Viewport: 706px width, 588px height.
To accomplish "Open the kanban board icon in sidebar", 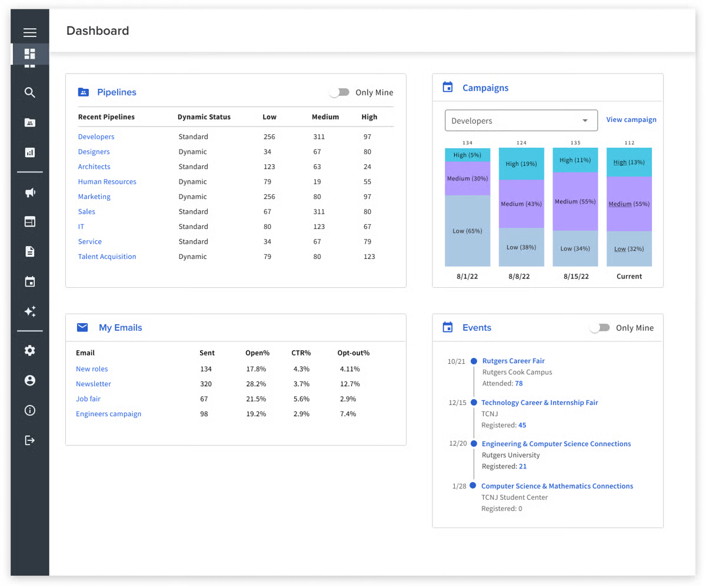I will click(29, 221).
